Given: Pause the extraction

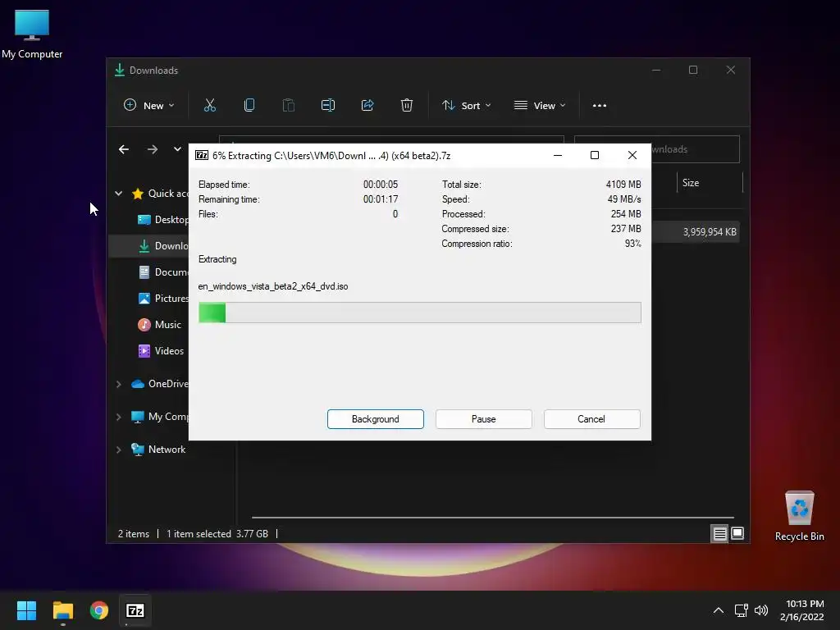Looking at the screenshot, I should 484,419.
